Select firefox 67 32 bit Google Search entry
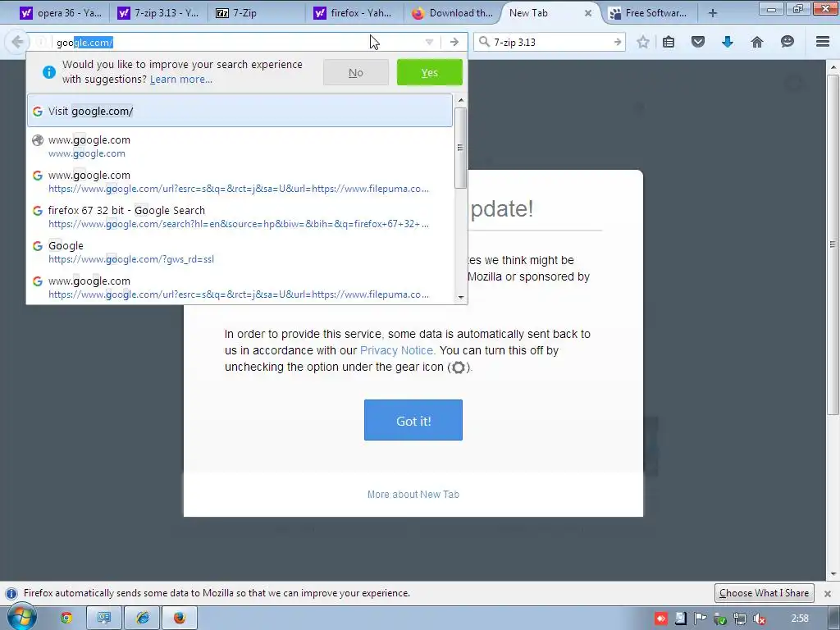840x630 pixels. [240, 217]
